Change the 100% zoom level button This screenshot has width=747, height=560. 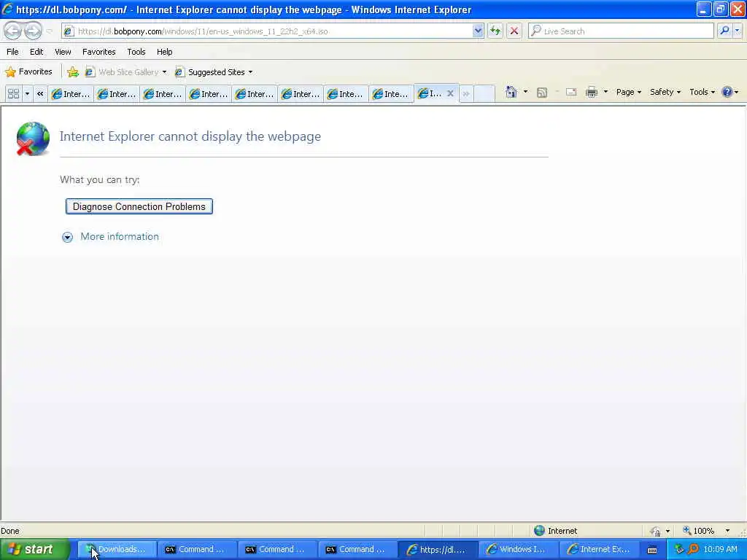pyautogui.click(x=698, y=531)
